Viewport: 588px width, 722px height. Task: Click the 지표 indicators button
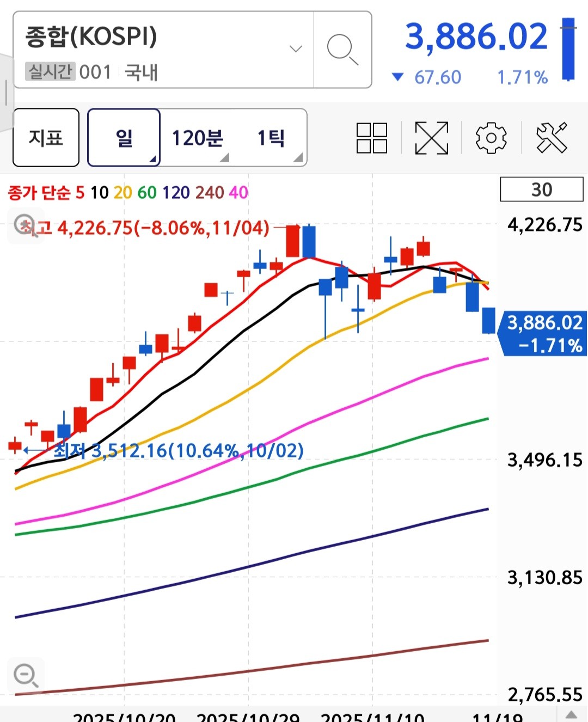coord(46,138)
